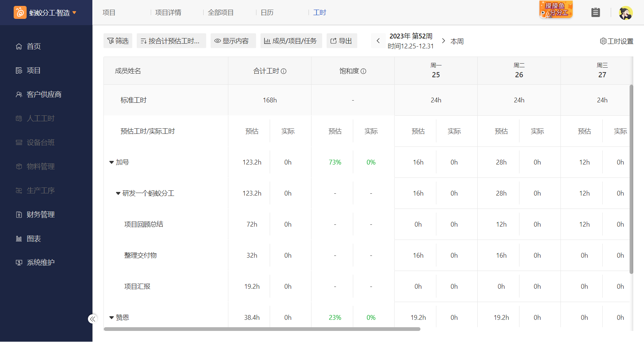Open the 筛选 filter button
Image resolution: width=644 pixels, height=342 pixels.
pyautogui.click(x=118, y=41)
